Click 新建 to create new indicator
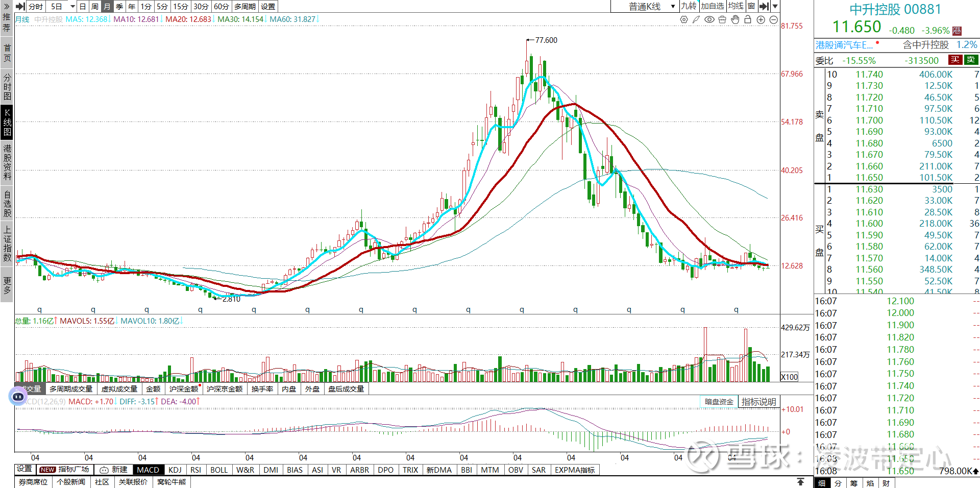Viewport: 980px width, 488px height. (x=114, y=470)
